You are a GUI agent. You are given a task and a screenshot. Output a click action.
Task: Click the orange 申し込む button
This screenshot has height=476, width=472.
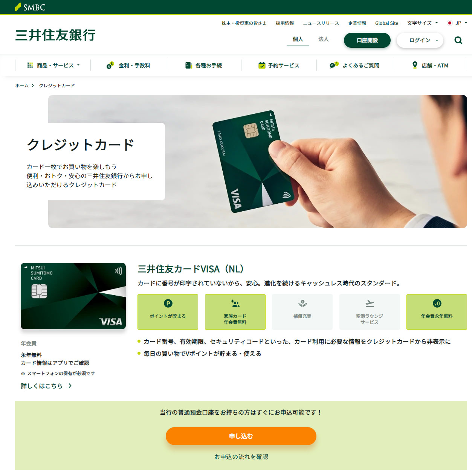pyautogui.click(x=241, y=436)
